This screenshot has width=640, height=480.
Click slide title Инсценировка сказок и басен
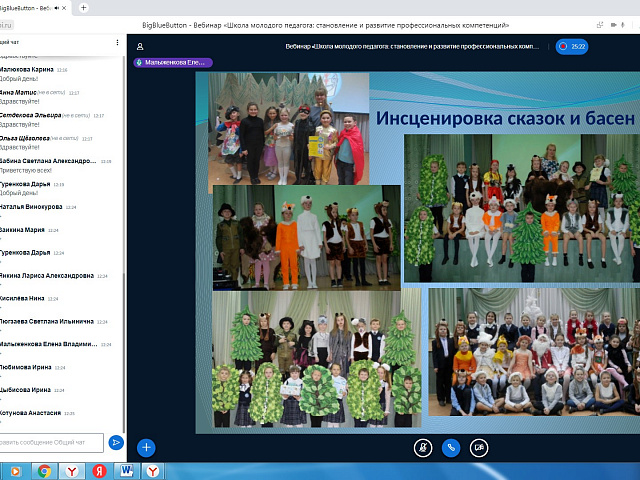click(505, 118)
